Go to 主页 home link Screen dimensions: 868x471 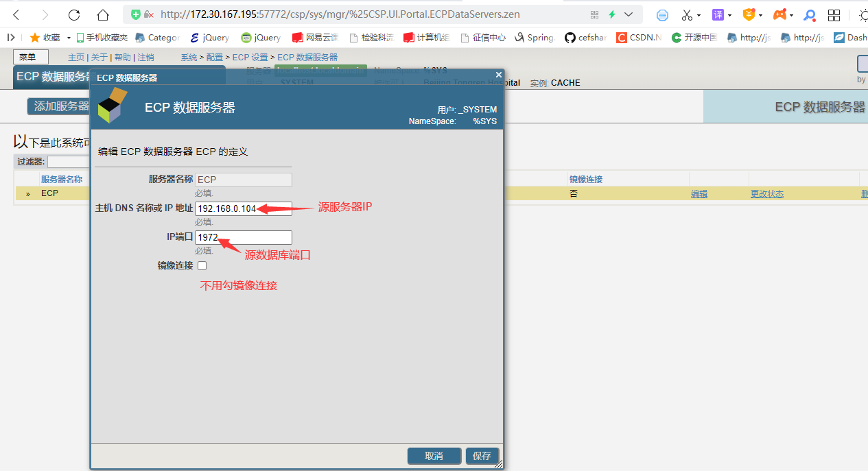pyautogui.click(x=76, y=58)
